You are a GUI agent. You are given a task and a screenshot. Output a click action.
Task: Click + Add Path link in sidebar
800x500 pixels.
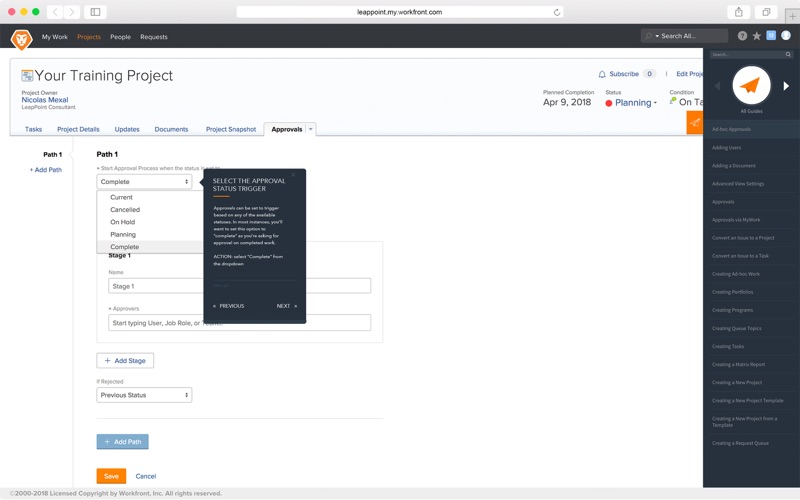[x=45, y=170]
